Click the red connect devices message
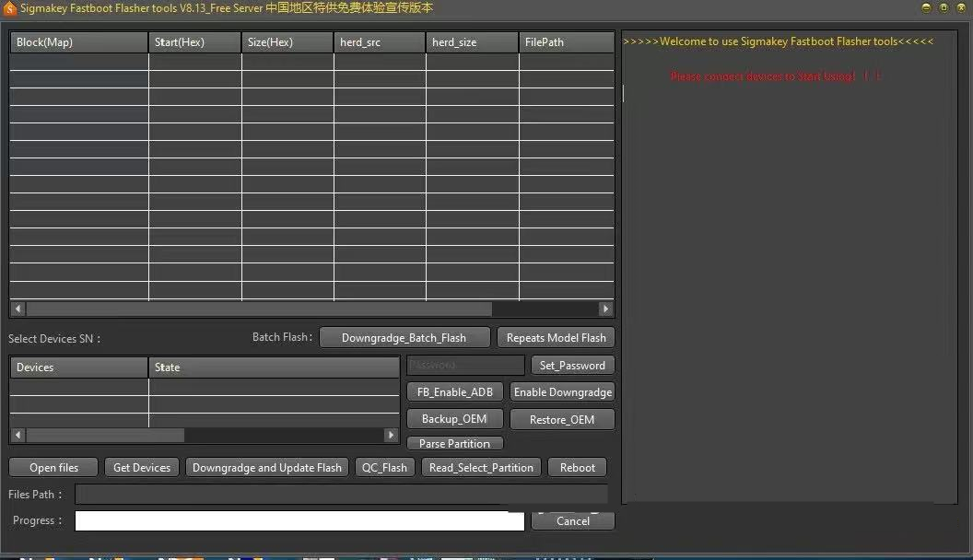This screenshot has width=973, height=560. [x=775, y=76]
